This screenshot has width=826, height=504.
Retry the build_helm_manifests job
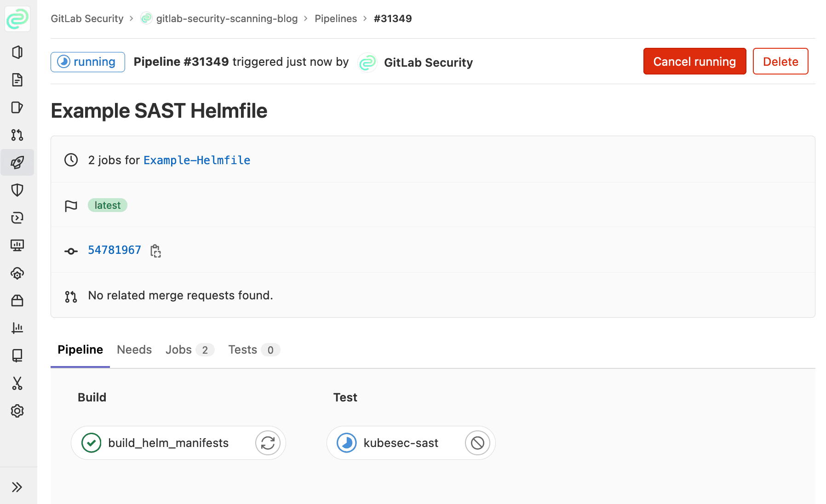[268, 443]
